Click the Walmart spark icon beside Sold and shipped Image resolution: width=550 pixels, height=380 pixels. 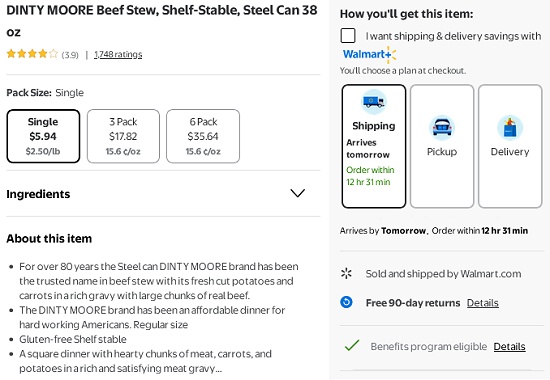click(347, 273)
